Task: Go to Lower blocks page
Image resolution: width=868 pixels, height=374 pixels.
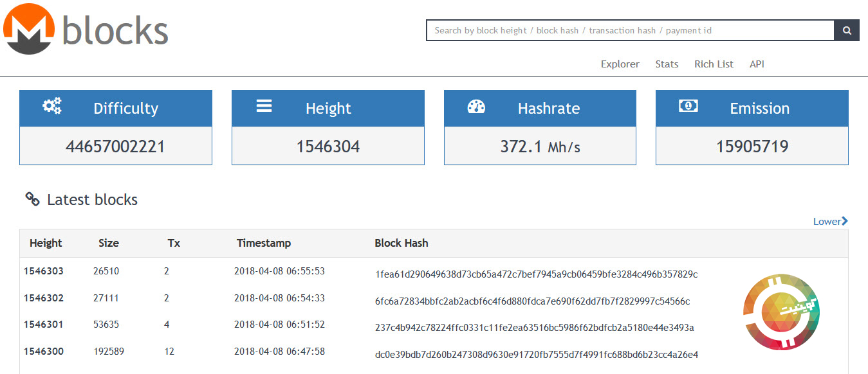Action: pos(830,221)
